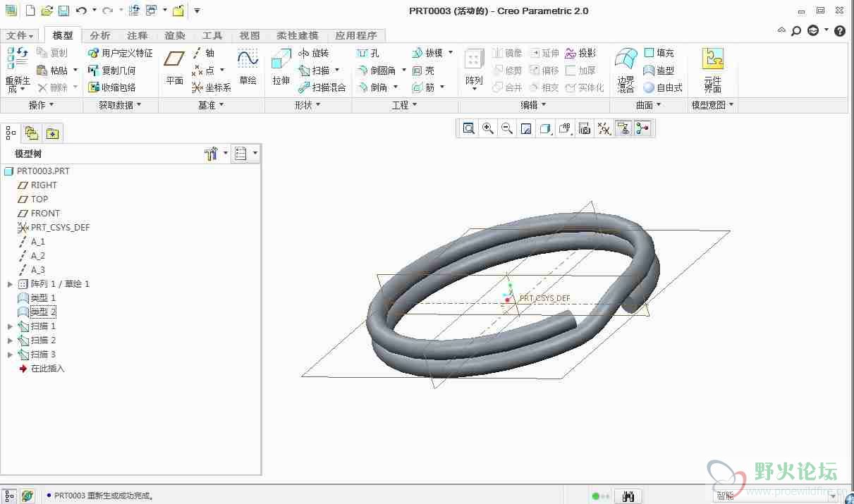Image resolution: width=854 pixels, height=504 pixels.
Task: Select the Extrude (拉伸) tool
Action: tap(281, 68)
